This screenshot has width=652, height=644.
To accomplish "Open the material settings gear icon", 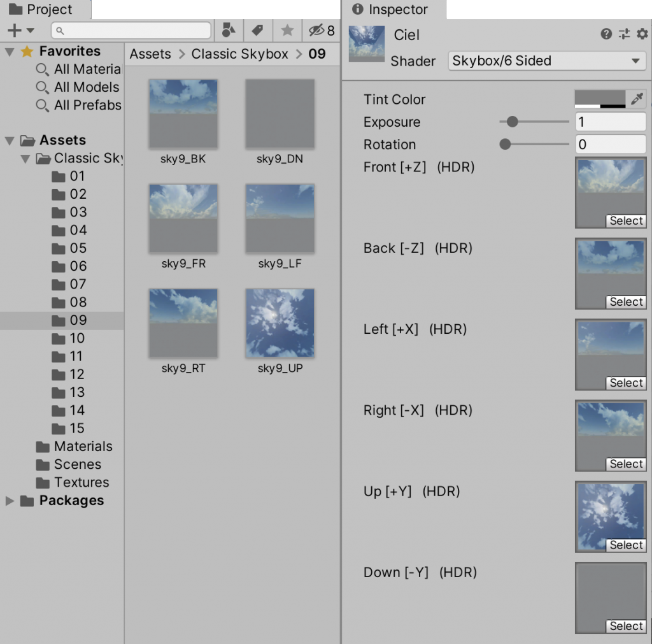I will tap(642, 34).
